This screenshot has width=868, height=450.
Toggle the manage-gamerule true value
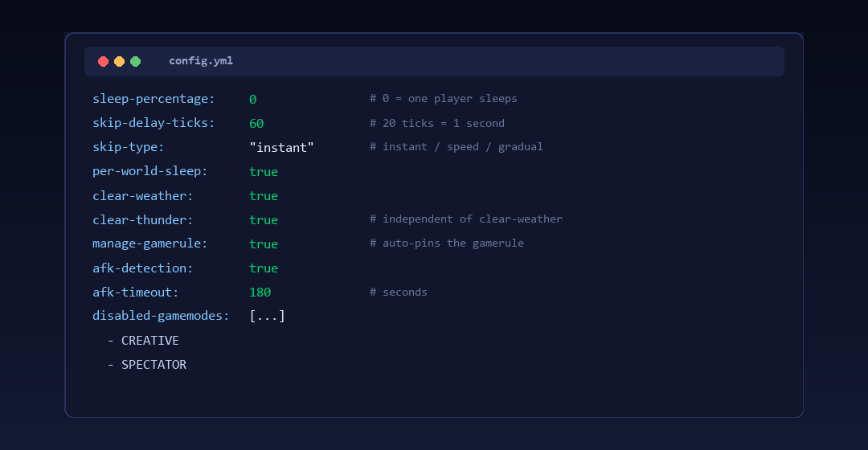coord(264,244)
